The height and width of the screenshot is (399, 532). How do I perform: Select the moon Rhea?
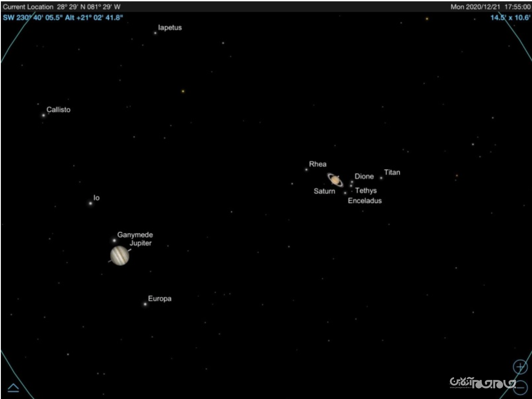(306, 170)
